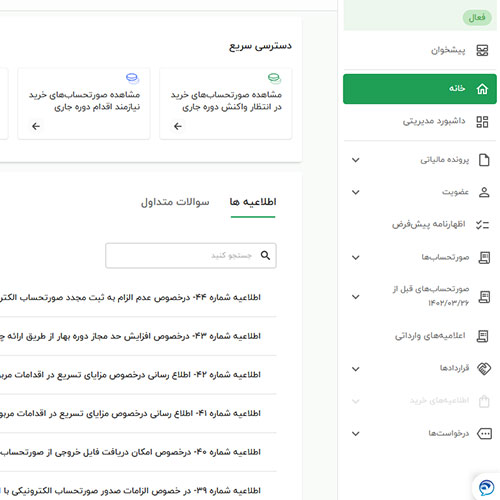This screenshot has width=500, height=500.
Task: Click arrow on نیازمند اقدام card
Action: pyautogui.click(x=36, y=126)
